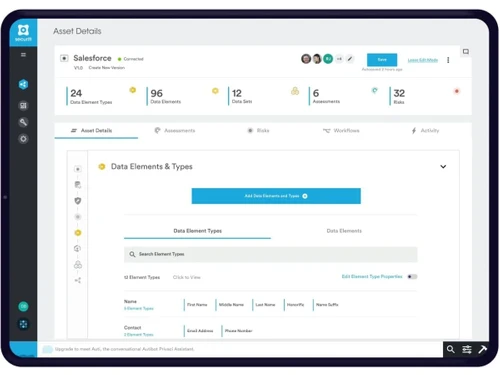Click the Middle Name element tag

tap(231, 305)
